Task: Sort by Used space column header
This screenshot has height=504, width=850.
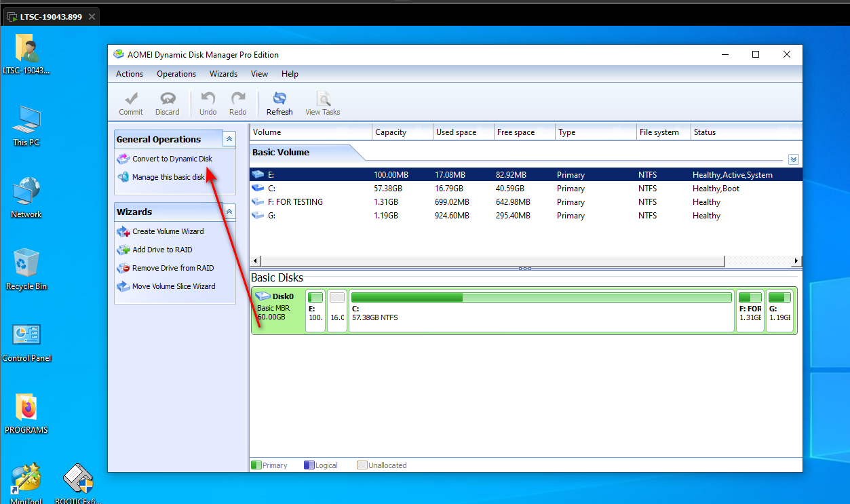Action: tap(464, 132)
